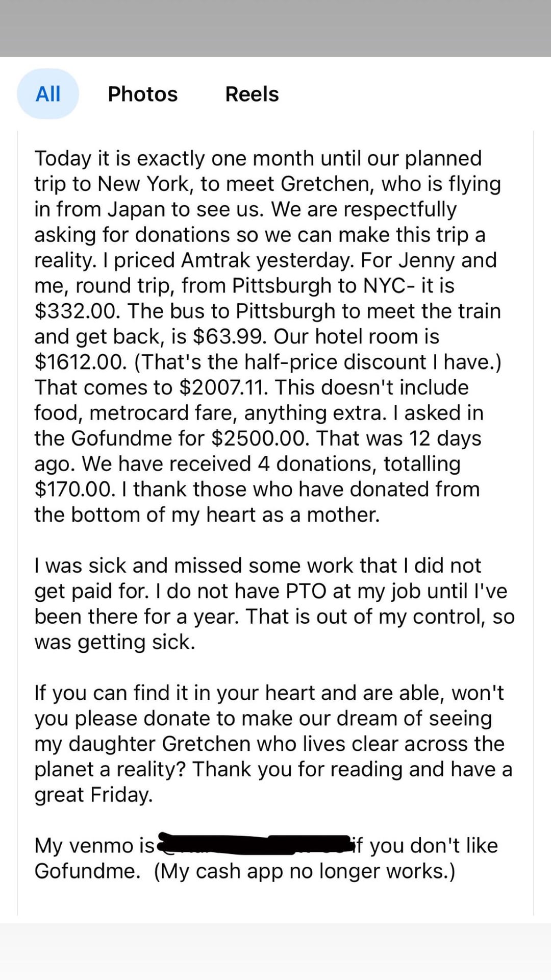Click 'heart as a mother.' sentence ending
Viewport: 551px width, 980px height.
click(x=293, y=515)
